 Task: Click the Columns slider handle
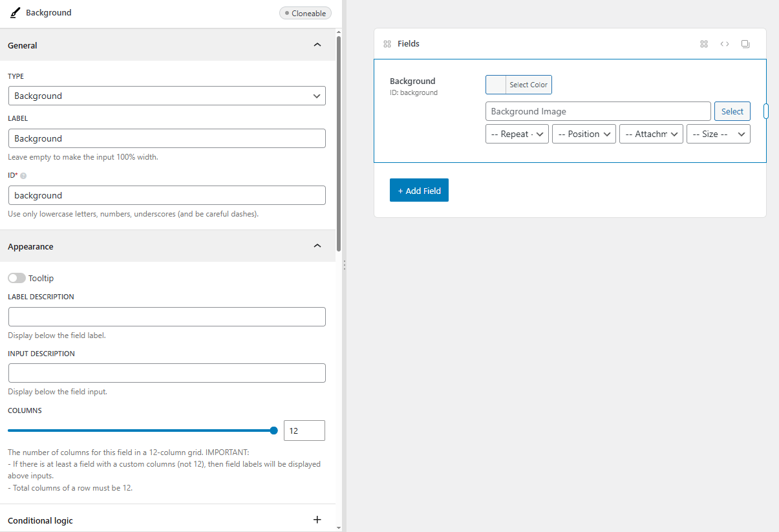pyautogui.click(x=274, y=430)
